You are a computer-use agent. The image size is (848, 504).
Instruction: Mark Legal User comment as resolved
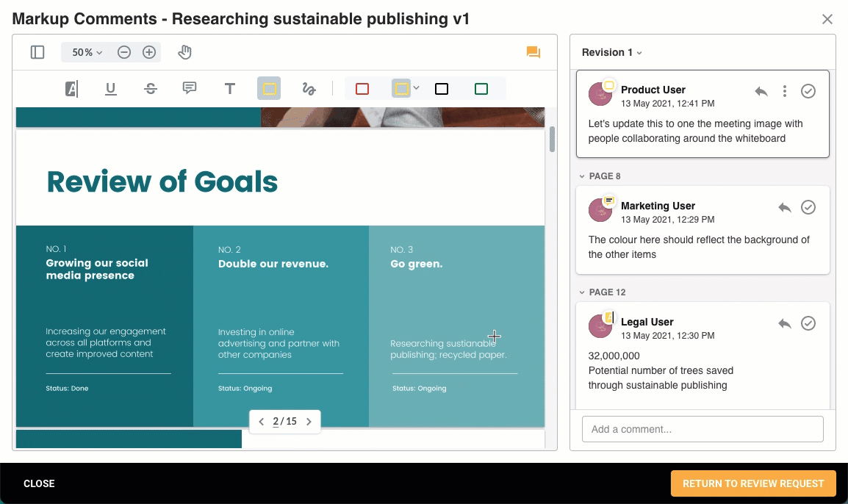(x=808, y=323)
